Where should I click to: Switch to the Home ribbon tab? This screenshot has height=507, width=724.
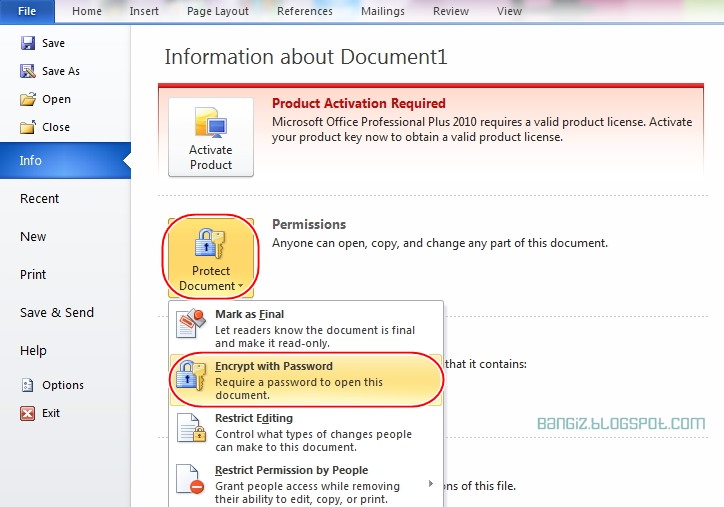[87, 11]
